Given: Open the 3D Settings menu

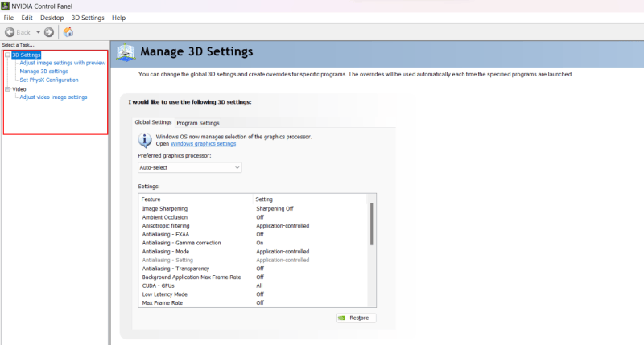Looking at the screenshot, I should [x=88, y=18].
